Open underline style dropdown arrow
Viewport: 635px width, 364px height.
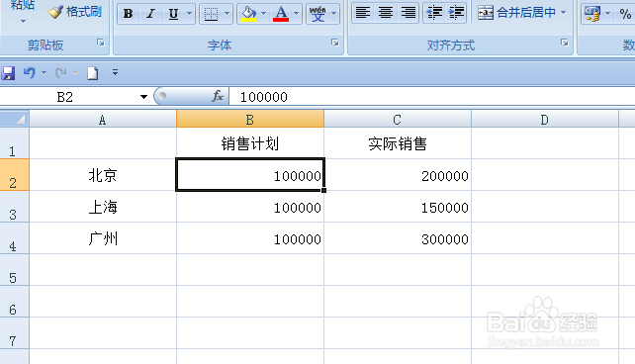tap(189, 14)
